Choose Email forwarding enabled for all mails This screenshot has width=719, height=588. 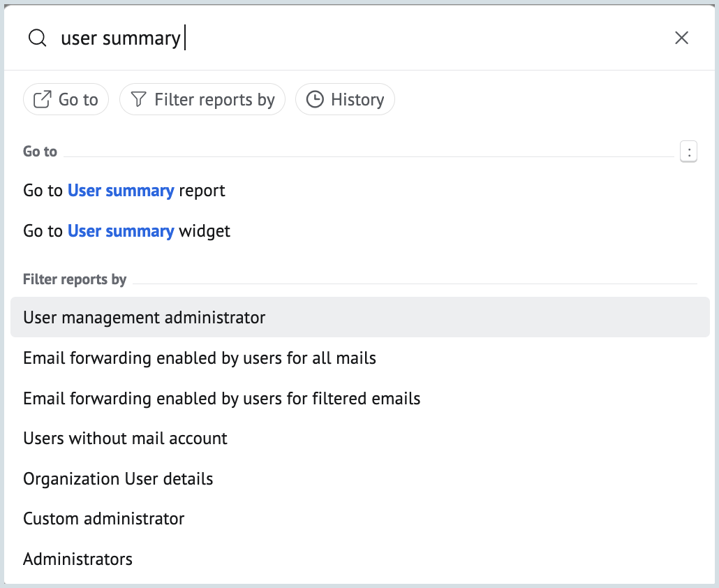200,358
